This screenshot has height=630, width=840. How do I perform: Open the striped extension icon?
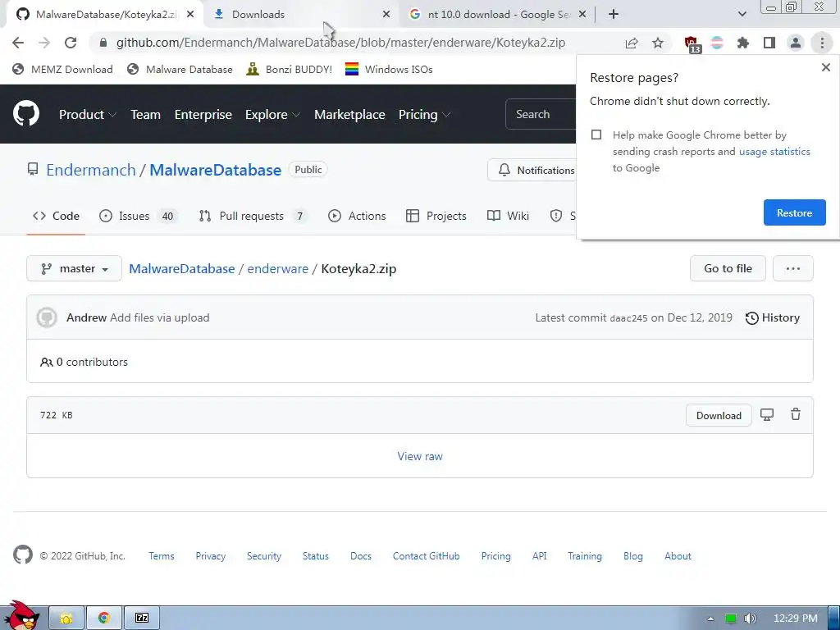717,43
